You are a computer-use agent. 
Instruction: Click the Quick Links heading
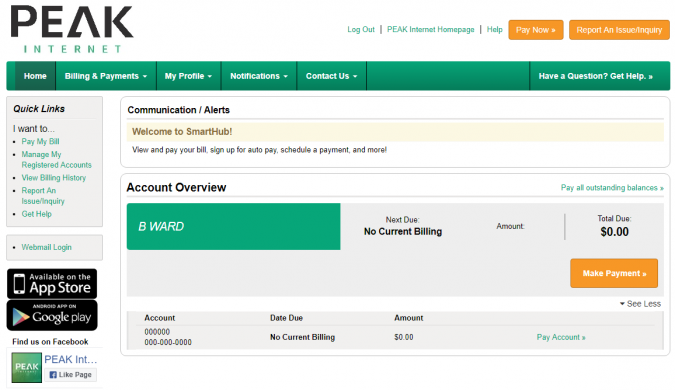pyautogui.click(x=39, y=109)
